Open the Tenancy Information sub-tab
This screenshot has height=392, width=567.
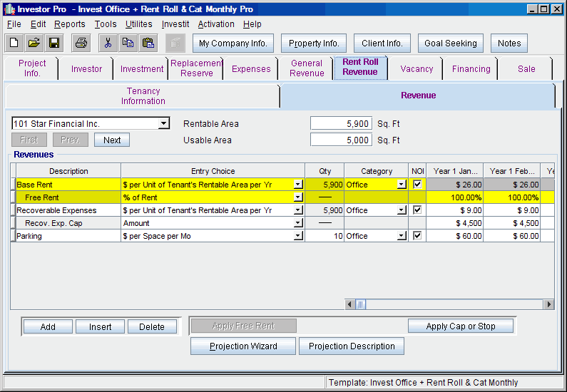click(143, 96)
